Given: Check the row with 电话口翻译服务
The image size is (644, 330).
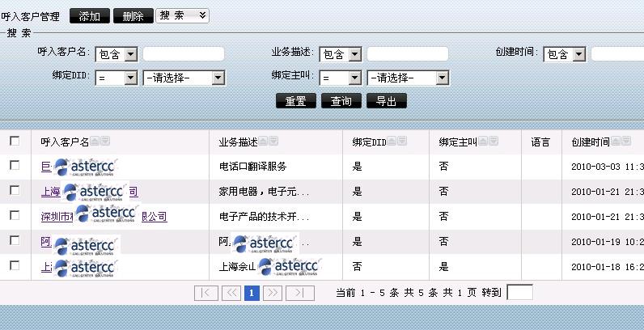Looking at the screenshot, I should point(15,166).
